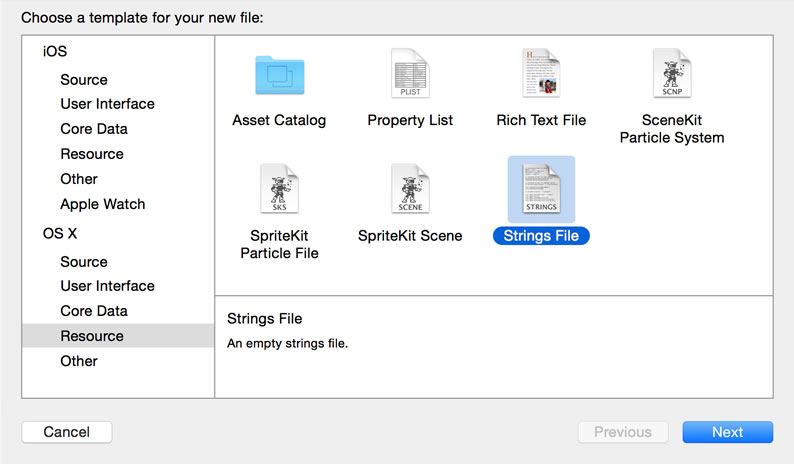
Task: Click the highlighted Strings File label
Action: [541, 236]
